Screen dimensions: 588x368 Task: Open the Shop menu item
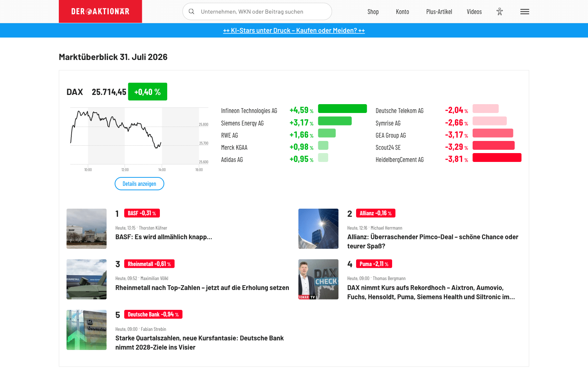(x=373, y=12)
